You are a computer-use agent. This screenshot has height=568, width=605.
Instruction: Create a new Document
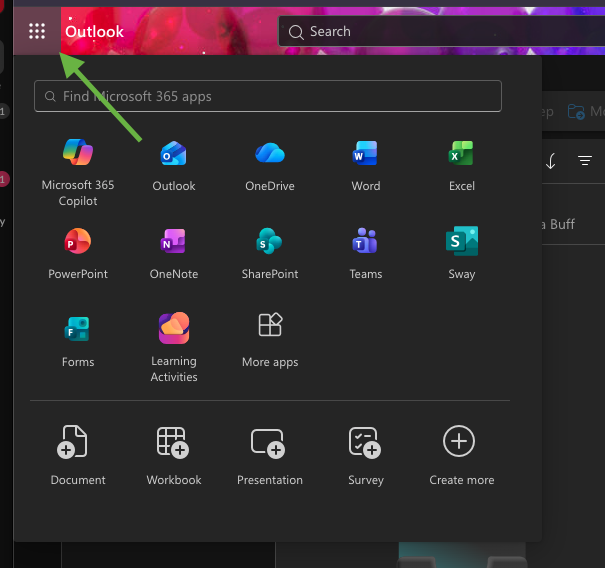78,455
